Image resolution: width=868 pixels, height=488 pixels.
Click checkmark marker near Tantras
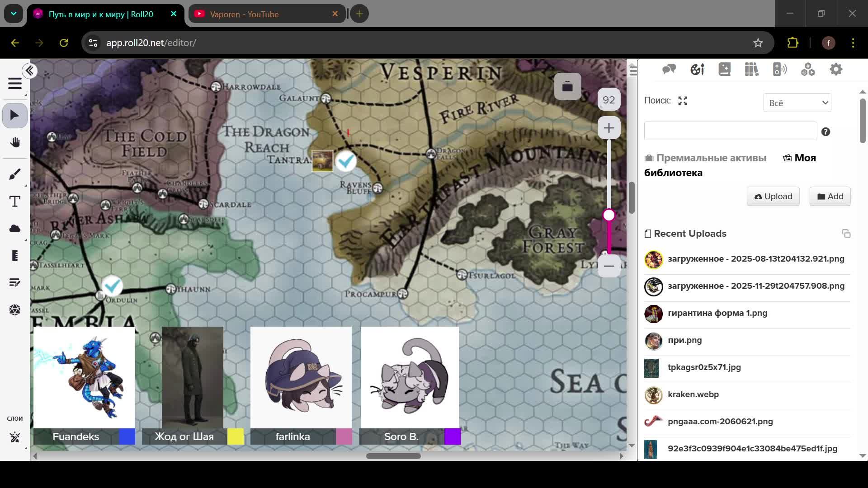pos(346,160)
